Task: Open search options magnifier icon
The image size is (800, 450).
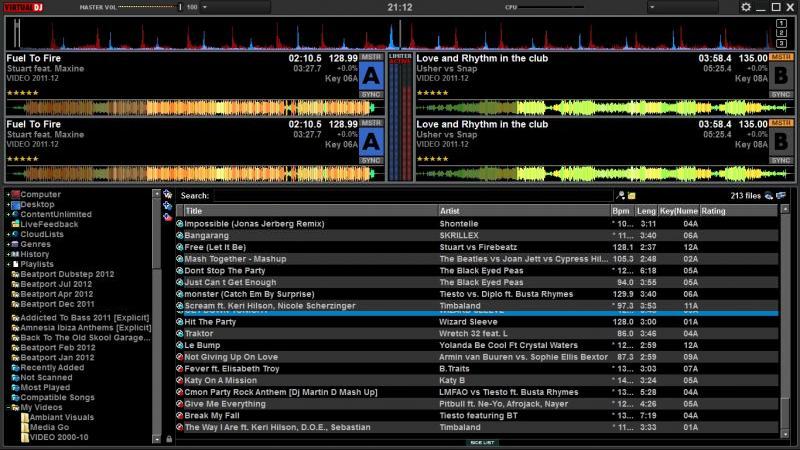Action: coord(620,195)
